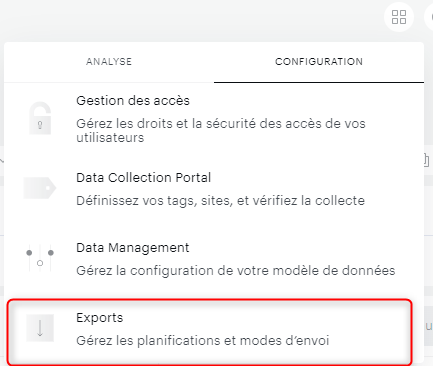
Task: Click 'Gérez les droits et la sécurité' description
Action: point(221,130)
